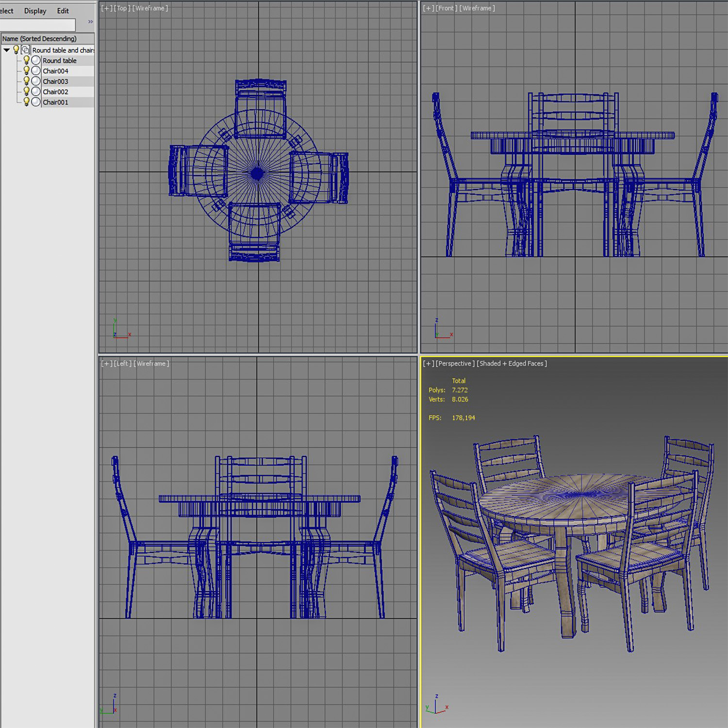This screenshot has height=728, width=728.
Task: Select the 'Round table' object name
Action: pos(60,61)
